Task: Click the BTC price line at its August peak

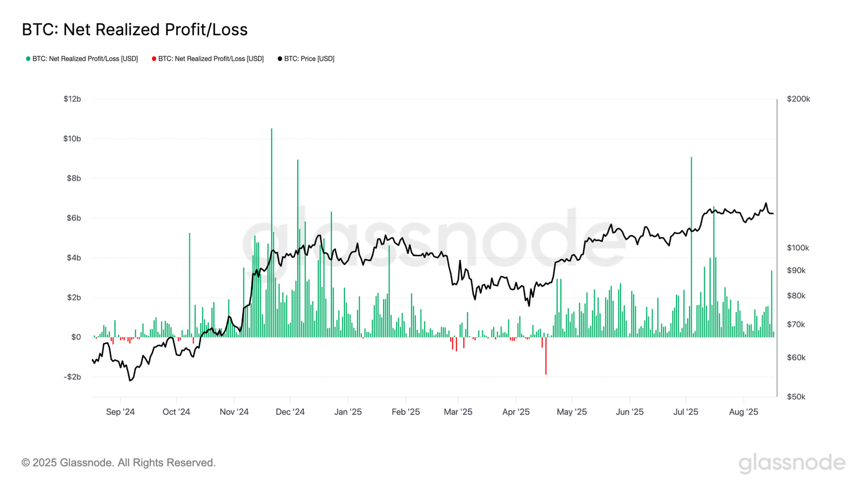Action: (765, 202)
